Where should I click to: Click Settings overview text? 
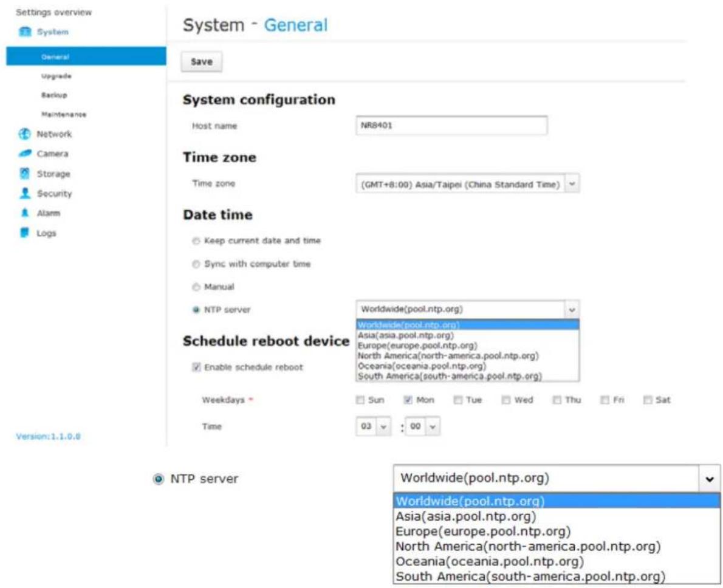[x=53, y=12]
